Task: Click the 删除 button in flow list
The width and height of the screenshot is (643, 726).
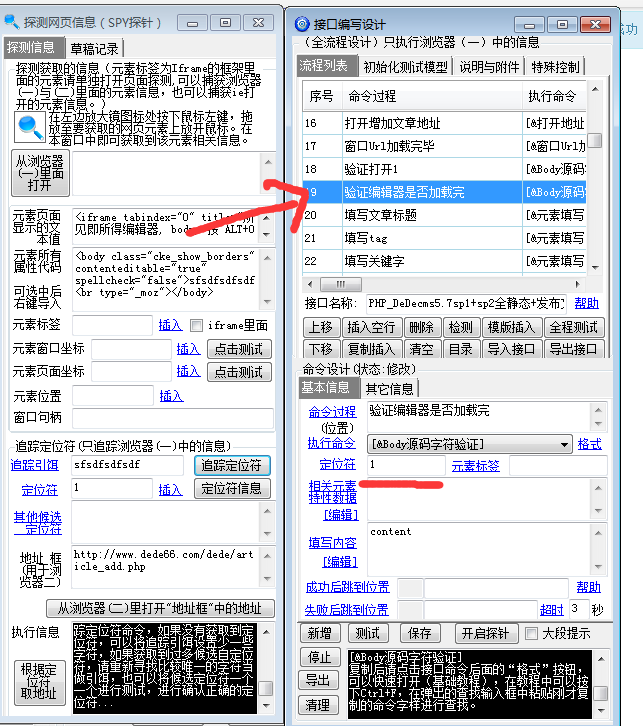Action: 422,327
